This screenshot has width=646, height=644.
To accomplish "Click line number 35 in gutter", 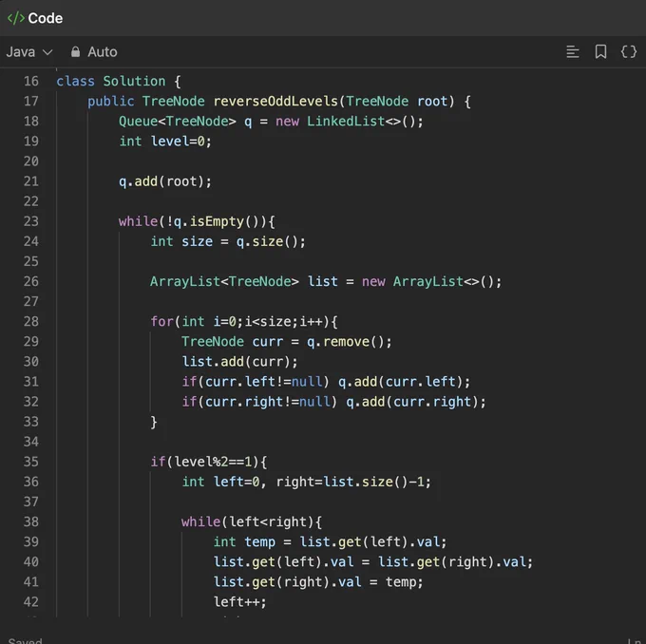I will (x=31, y=462).
